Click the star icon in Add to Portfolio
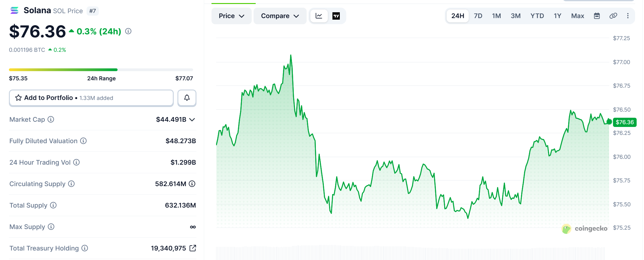644x260 pixels. pos(18,98)
